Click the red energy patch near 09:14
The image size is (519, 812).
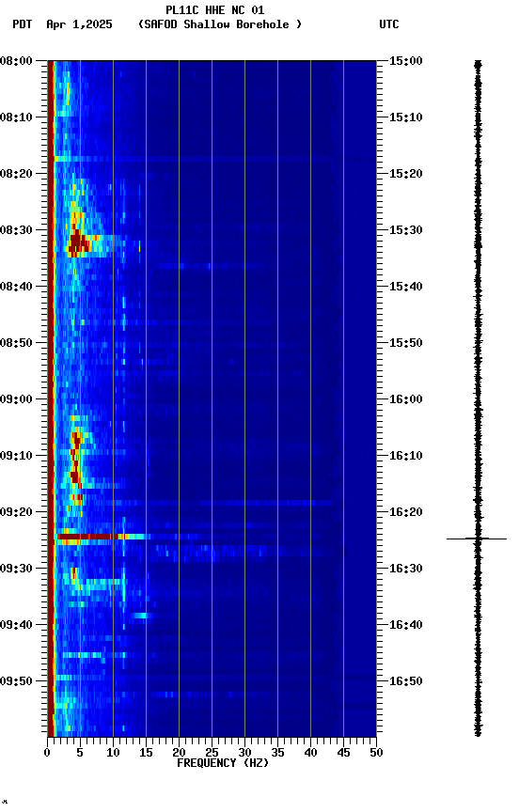pyautogui.click(x=74, y=476)
